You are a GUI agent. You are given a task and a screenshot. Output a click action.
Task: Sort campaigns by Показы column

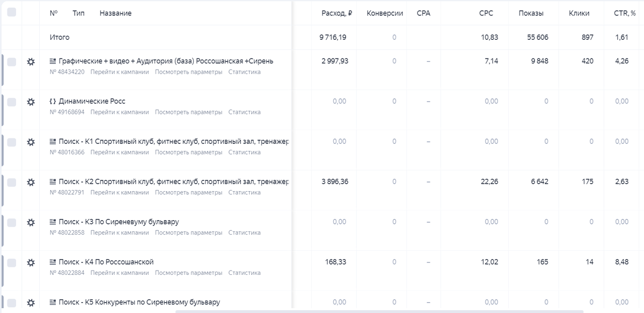pyautogui.click(x=531, y=13)
